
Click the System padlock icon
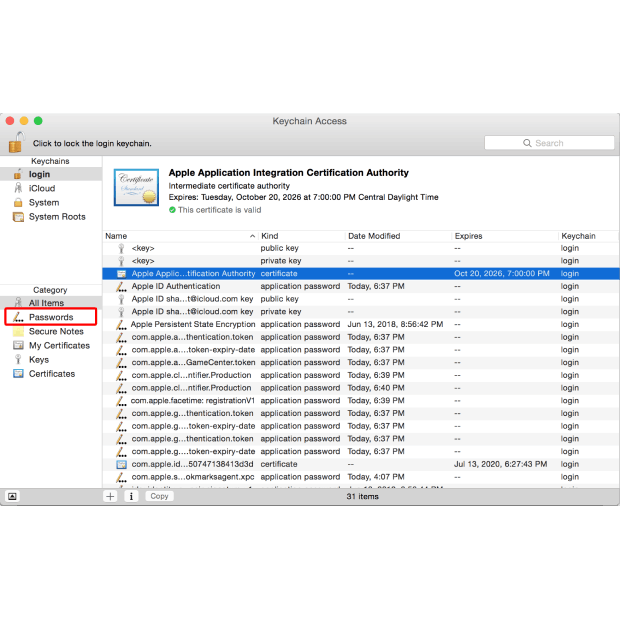click(x=18, y=202)
